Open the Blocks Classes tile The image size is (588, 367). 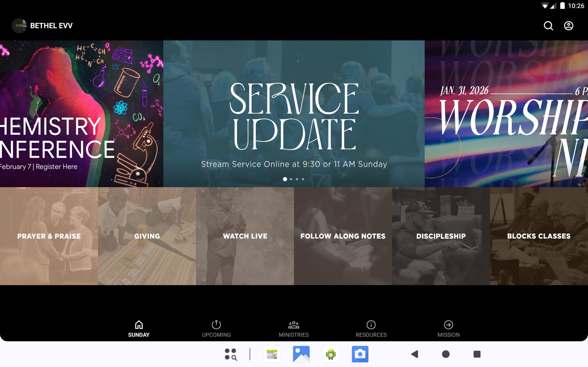coord(539,236)
